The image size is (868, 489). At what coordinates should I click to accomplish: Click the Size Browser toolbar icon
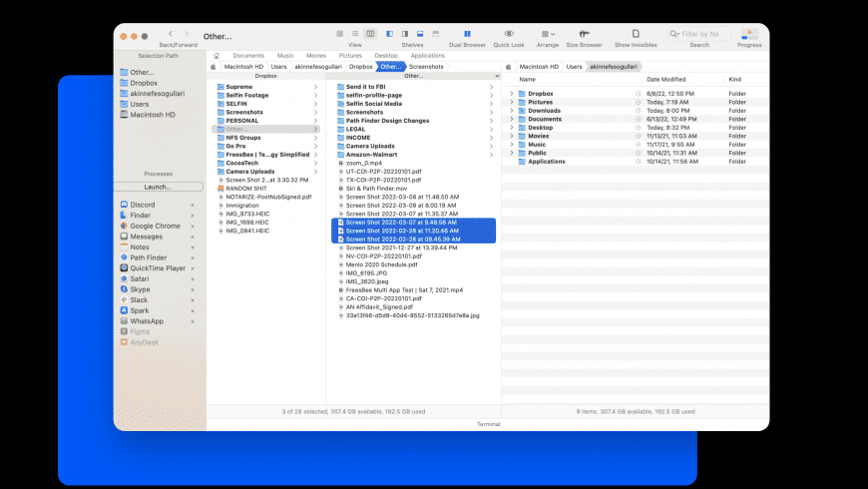coord(583,34)
